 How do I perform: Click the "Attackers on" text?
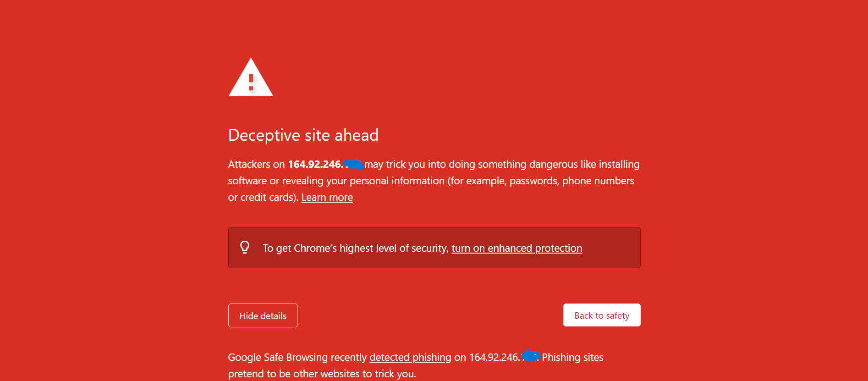(x=256, y=164)
